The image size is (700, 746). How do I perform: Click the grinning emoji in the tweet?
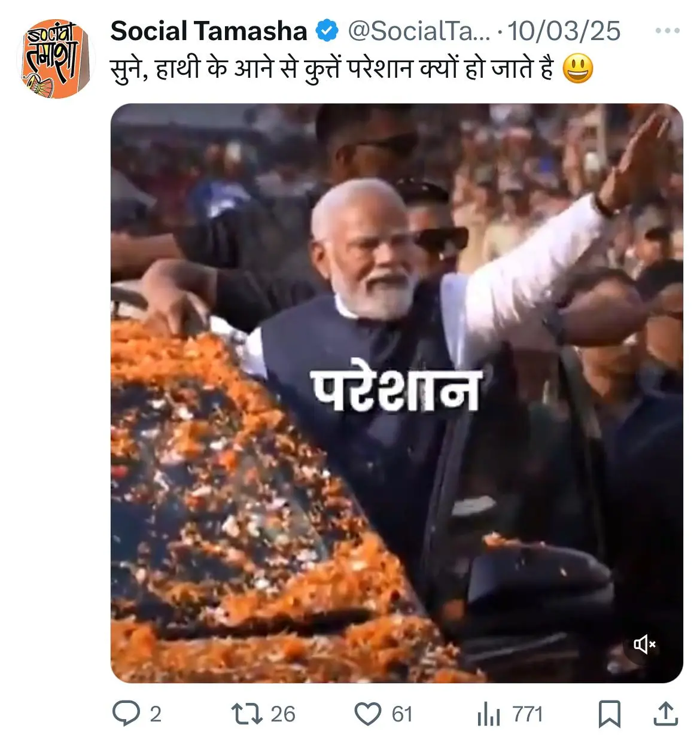[x=578, y=69]
